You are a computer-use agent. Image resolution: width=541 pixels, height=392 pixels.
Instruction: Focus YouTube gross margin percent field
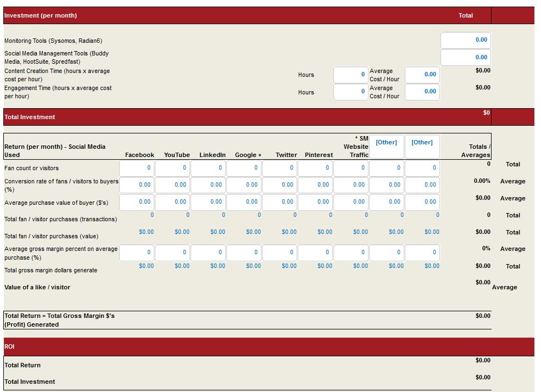pos(172,253)
